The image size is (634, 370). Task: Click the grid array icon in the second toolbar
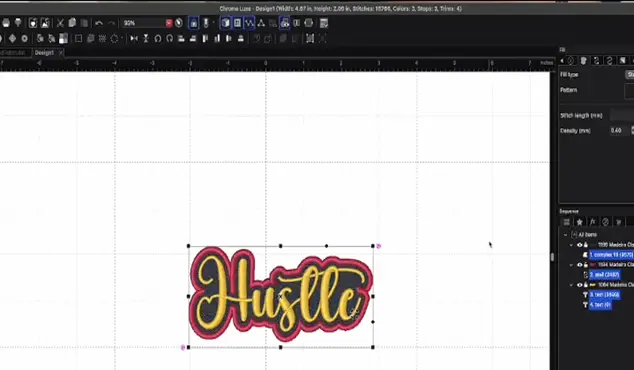(x=102, y=38)
